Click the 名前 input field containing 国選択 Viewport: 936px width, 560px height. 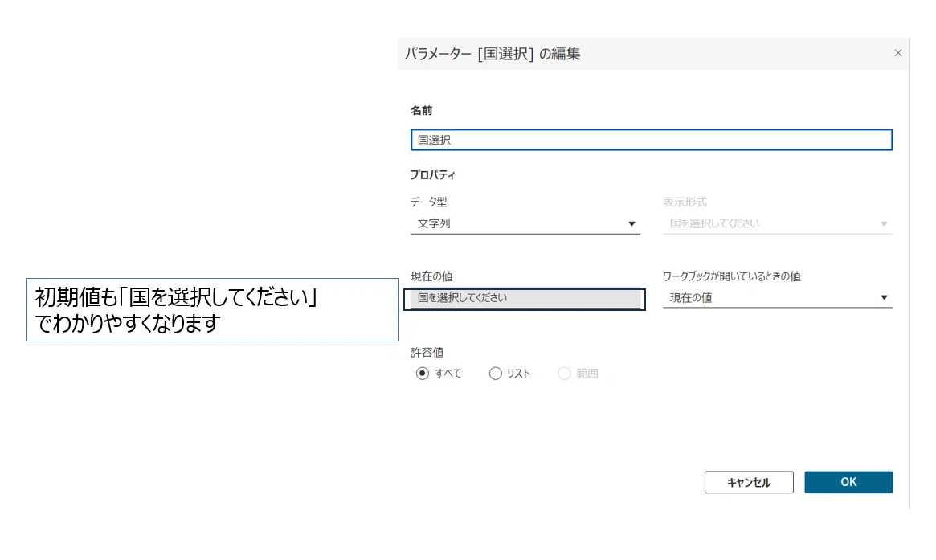652,140
